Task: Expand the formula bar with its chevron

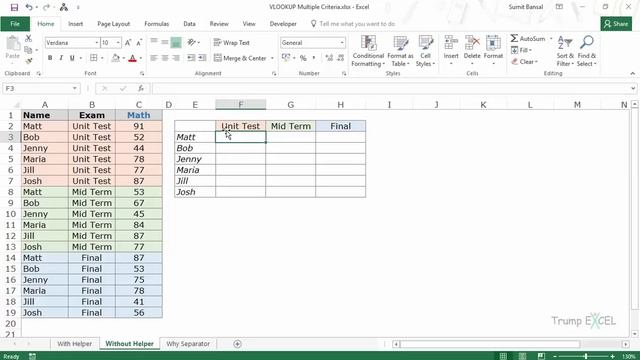Action: pos(633,88)
